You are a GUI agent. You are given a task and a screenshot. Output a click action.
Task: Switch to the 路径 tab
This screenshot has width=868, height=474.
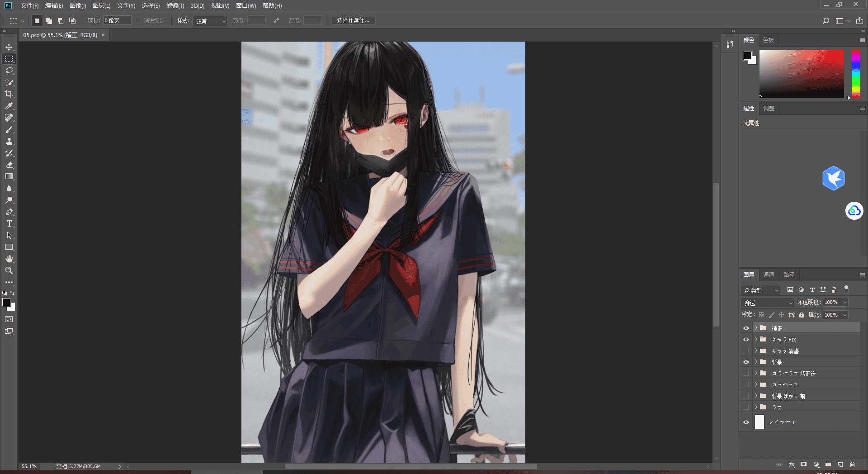pyautogui.click(x=789, y=275)
